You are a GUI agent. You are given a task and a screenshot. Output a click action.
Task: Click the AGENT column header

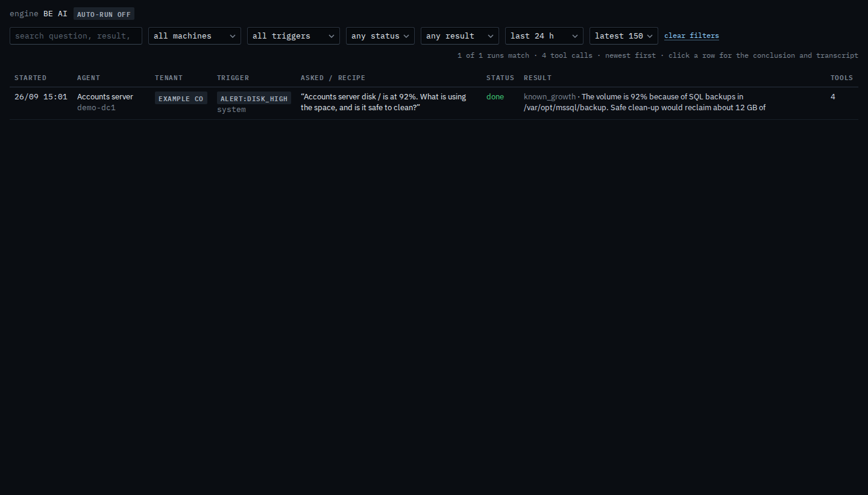coord(89,78)
